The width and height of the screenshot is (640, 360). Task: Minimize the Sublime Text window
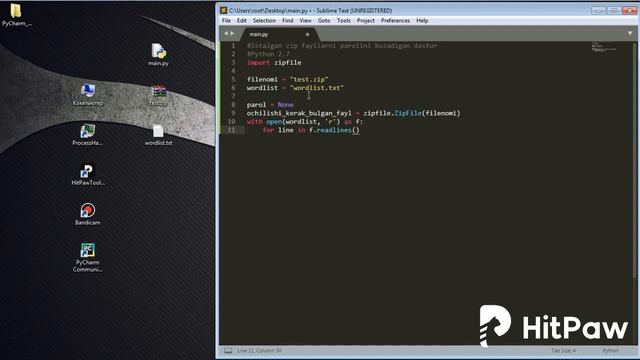(x=598, y=11)
